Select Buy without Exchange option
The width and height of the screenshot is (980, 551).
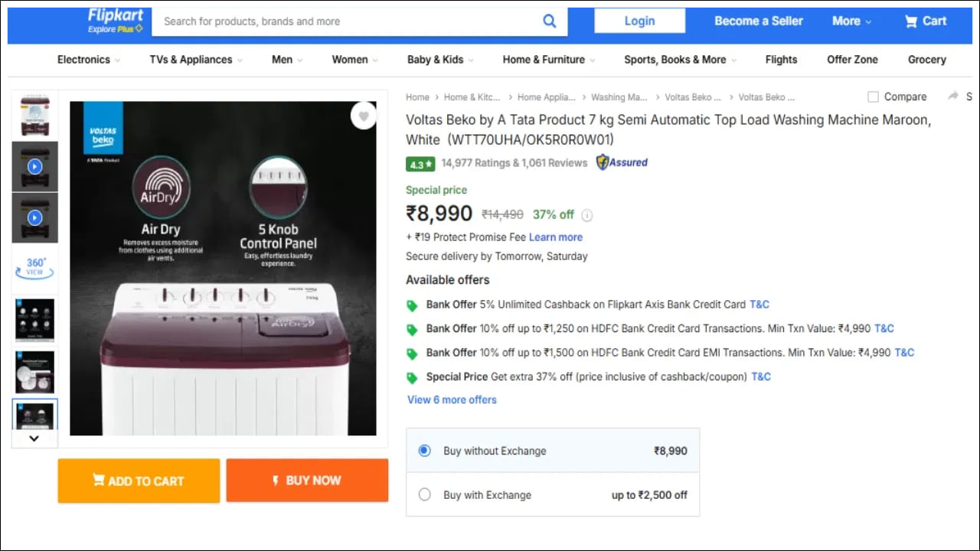pyautogui.click(x=425, y=451)
